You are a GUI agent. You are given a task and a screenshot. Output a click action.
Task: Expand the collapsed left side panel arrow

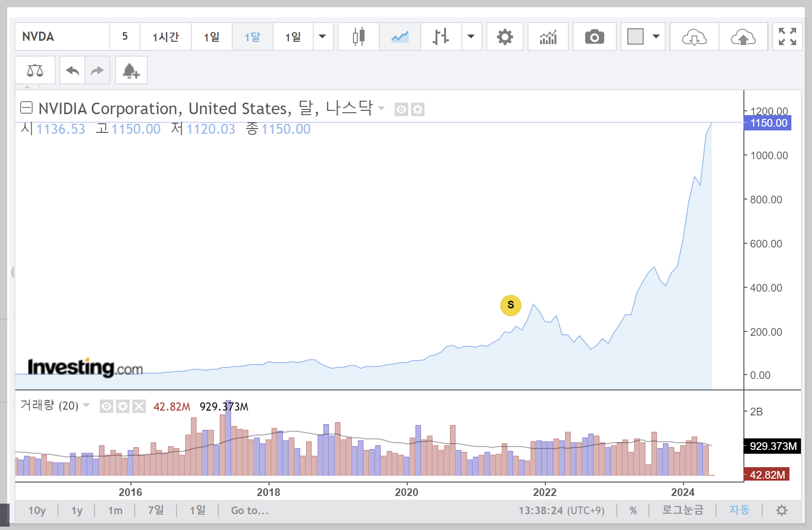pyautogui.click(x=12, y=272)
